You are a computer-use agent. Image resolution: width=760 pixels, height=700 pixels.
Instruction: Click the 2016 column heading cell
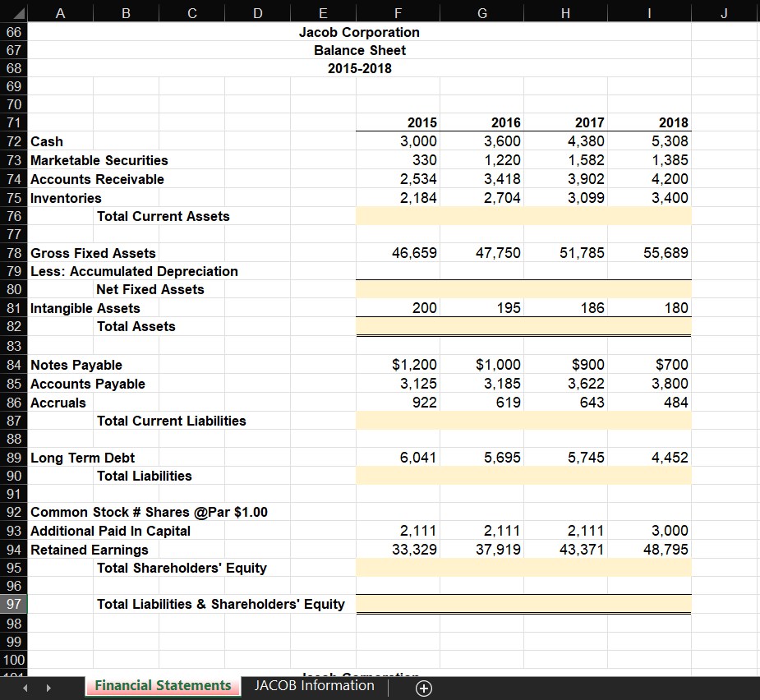(x=481, y=122)
